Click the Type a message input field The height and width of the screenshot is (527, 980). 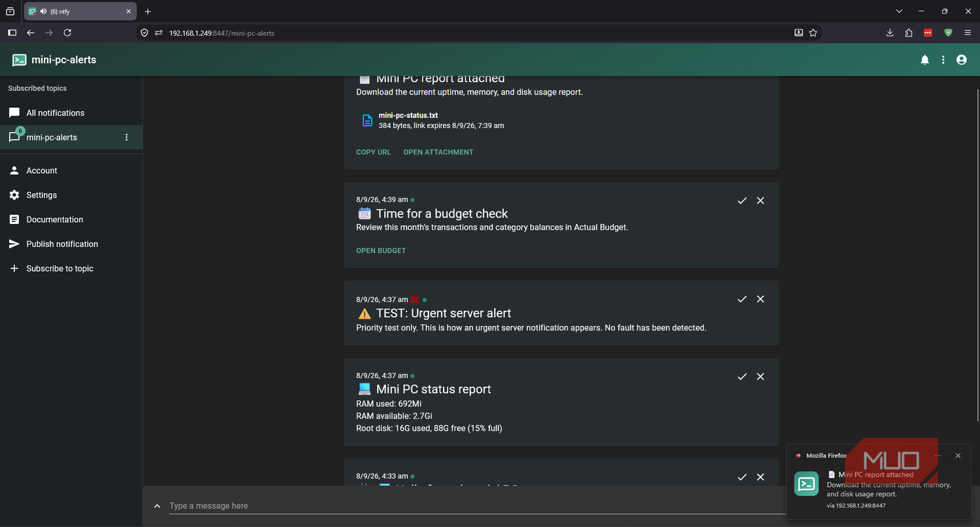coord(477,506)
